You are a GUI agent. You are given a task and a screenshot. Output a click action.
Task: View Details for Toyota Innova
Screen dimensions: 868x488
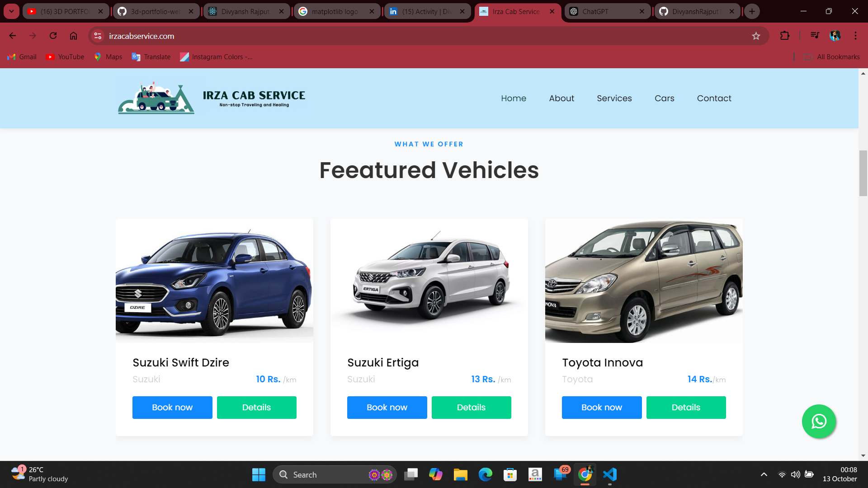(x=686, y=408)
